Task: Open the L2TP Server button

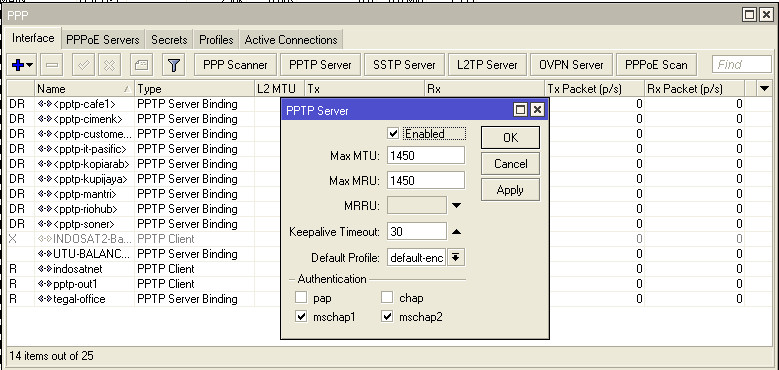Action: pyautogui.click(x=487, y=65)
